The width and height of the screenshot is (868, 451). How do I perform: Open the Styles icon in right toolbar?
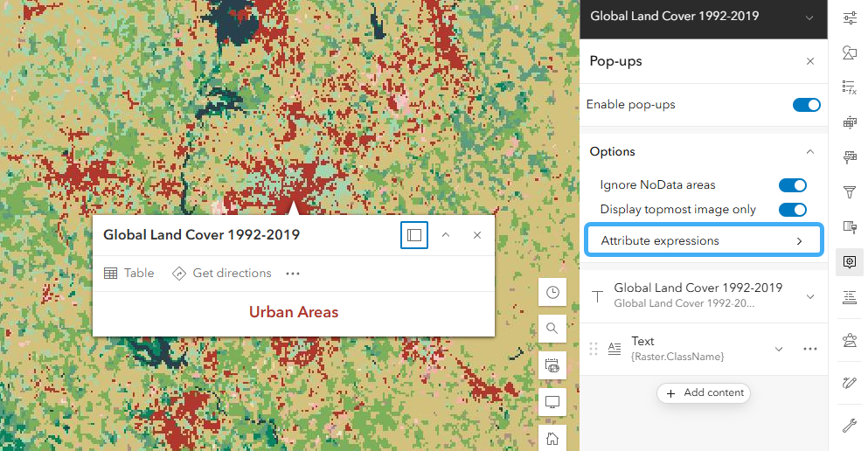(850, 52)
